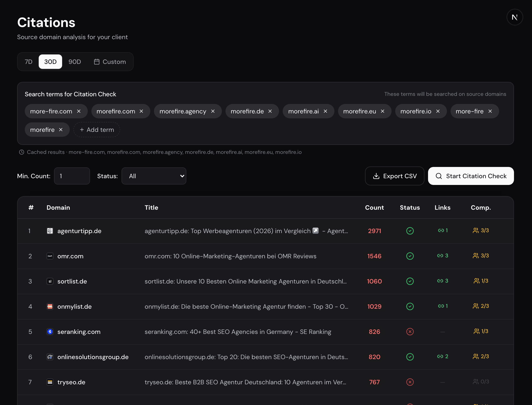Click the green status check for onmylist.de
This screenshot has height=405, width=532.
click(410, 306)
